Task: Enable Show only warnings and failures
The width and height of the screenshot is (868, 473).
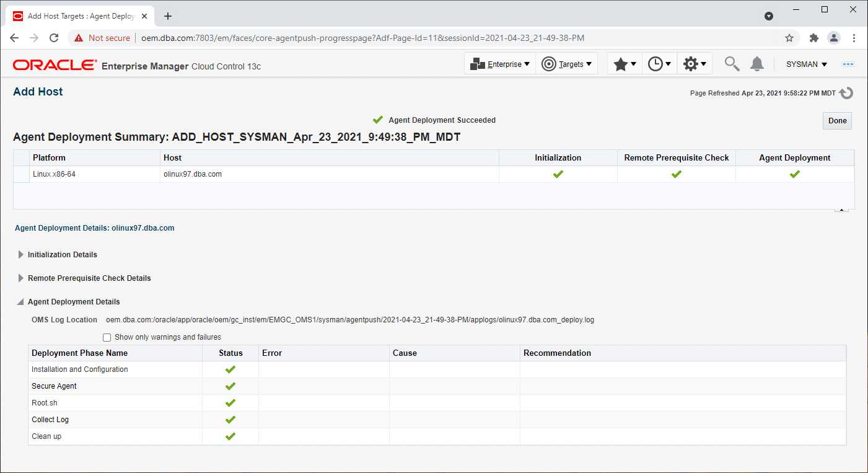Action: click(x=107, y=337)
